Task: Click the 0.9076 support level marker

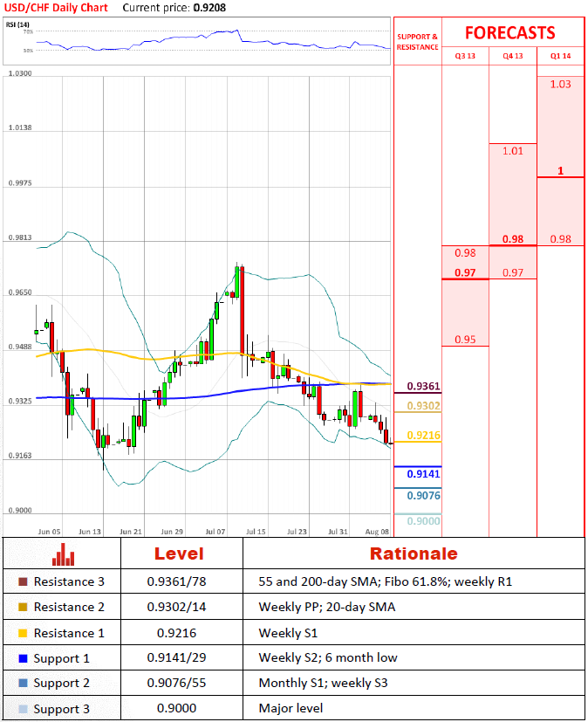Action: click(423, 496)
